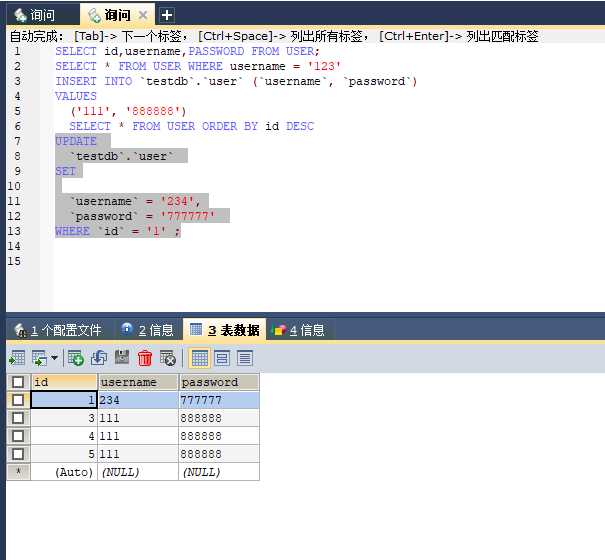Click the SET keyword on line 9

65,171
